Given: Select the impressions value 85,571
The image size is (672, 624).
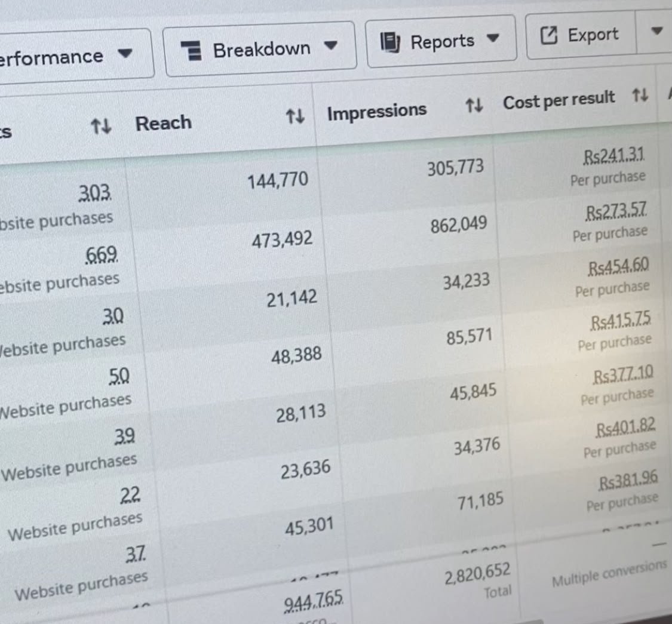Looking at the screenshot, I should [470, 336].
